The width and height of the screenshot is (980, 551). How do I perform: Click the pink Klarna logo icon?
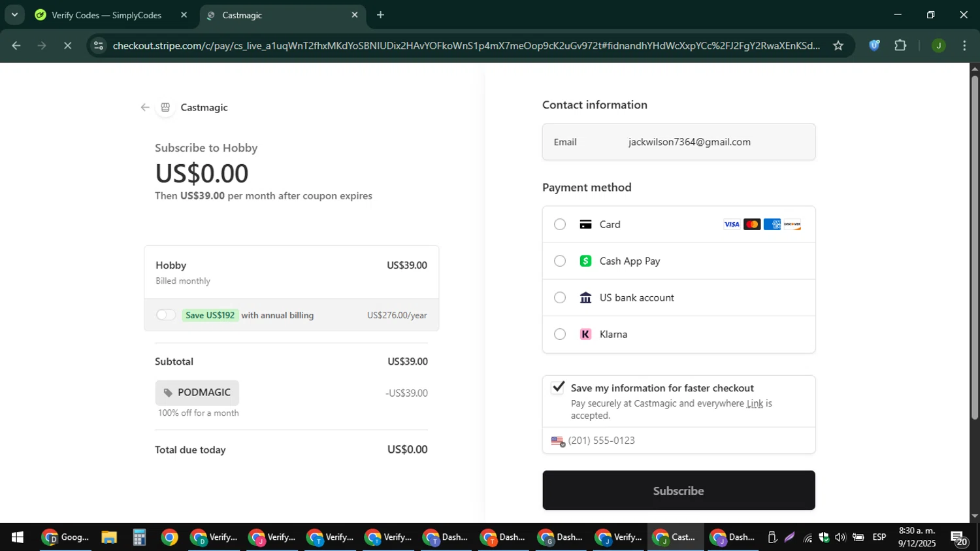(x=585, y=334)
